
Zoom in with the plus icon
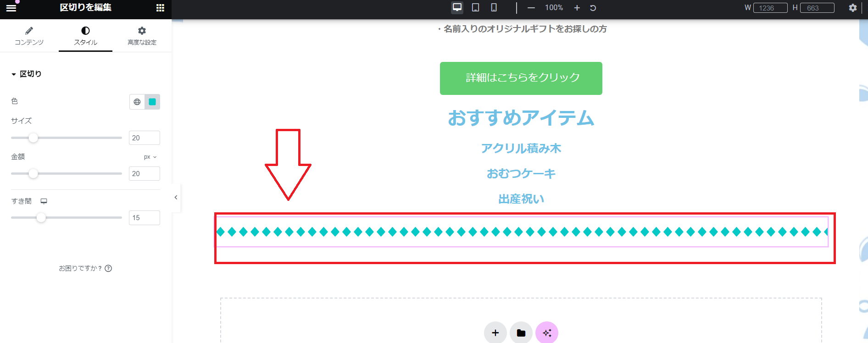[x=577, y=8]
